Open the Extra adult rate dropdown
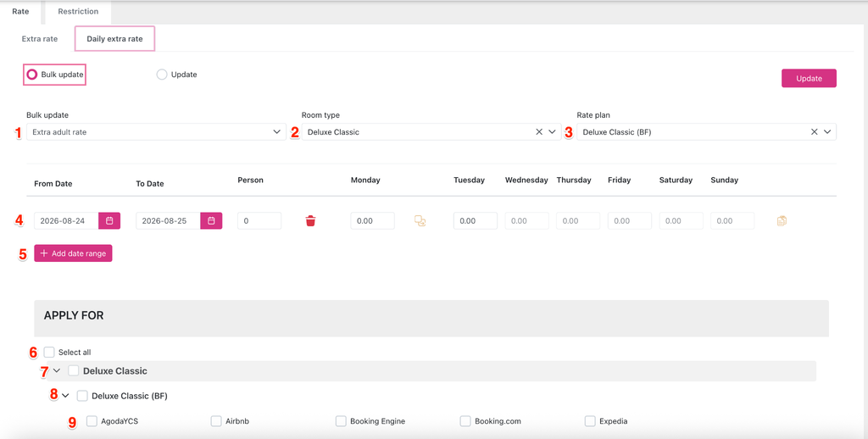The image size is (868, 439). 156,131
